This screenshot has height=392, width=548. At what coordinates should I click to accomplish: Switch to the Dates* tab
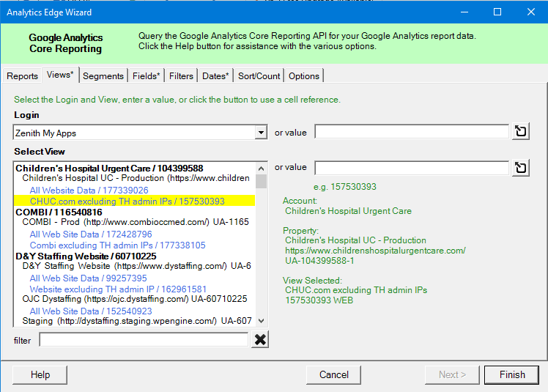[215, 76]
